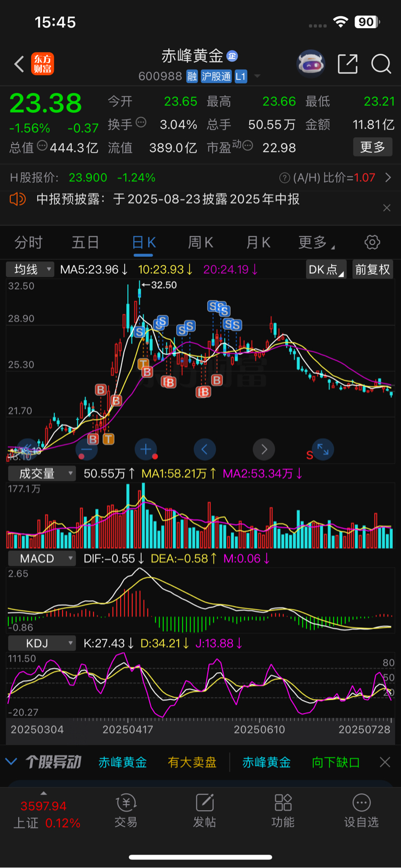Switch to 五日 chart tab
Image resolution: width=401 pixels, height=868 pixels.
85,242
